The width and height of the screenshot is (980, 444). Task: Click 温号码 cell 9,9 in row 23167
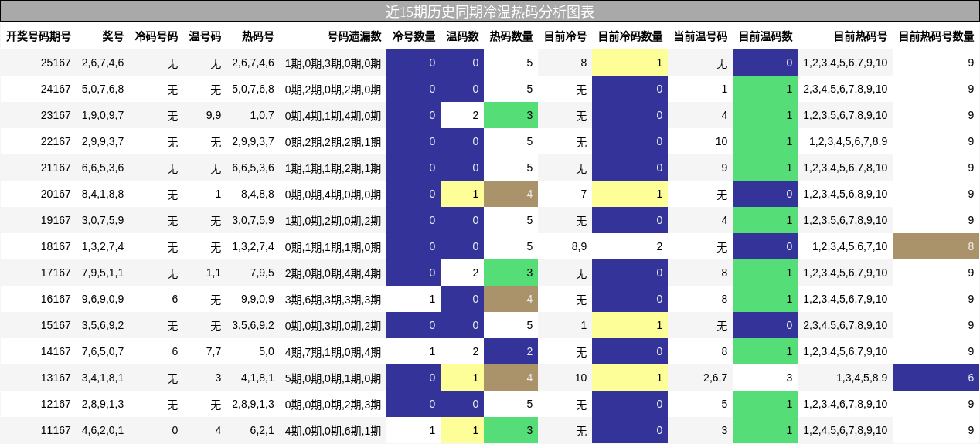pyautogui.click(x=213, y=115)
